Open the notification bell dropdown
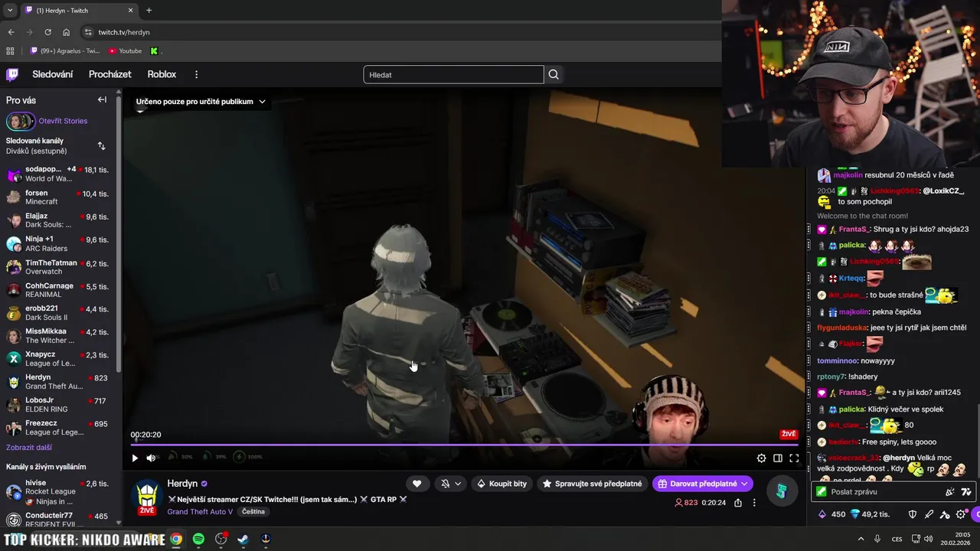 click(450, 484)
